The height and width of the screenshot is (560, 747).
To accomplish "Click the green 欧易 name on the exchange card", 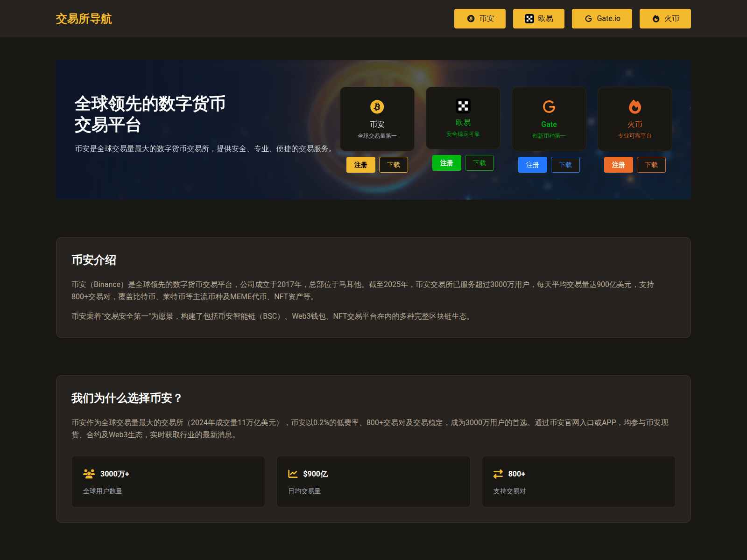I will [x=463, y=122].
